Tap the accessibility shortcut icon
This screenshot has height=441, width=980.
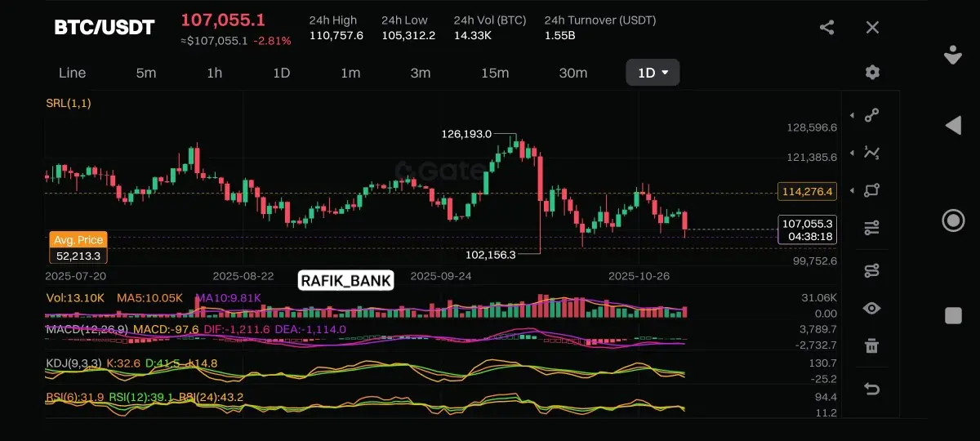[x=952, y=56]
